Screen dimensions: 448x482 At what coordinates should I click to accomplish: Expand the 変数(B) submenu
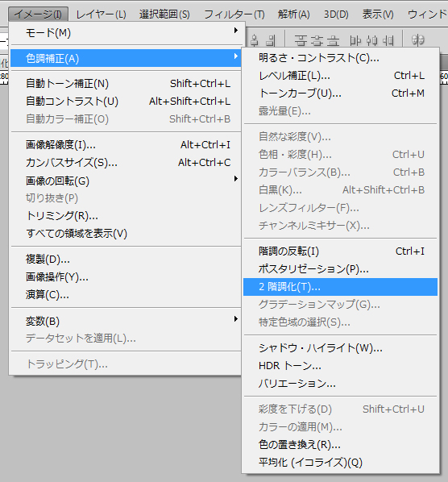[126, 321]
